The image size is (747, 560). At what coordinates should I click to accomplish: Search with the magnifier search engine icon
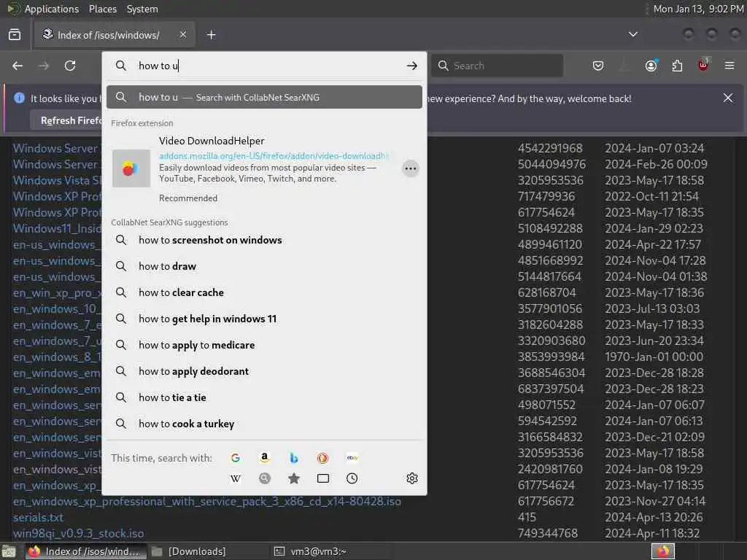pos(264,478)
